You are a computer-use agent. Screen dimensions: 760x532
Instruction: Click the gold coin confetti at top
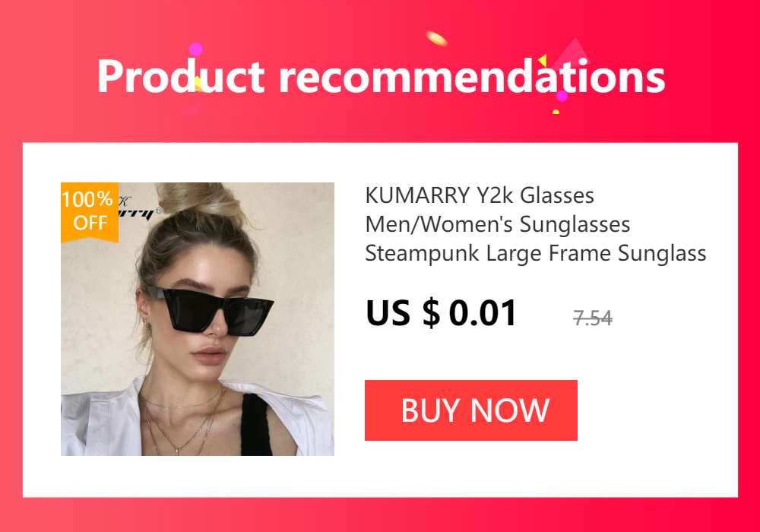click(436, 38)
